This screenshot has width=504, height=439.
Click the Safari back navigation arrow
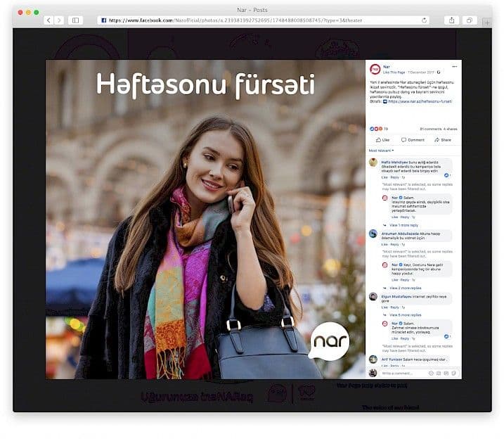tap(49, 20)
